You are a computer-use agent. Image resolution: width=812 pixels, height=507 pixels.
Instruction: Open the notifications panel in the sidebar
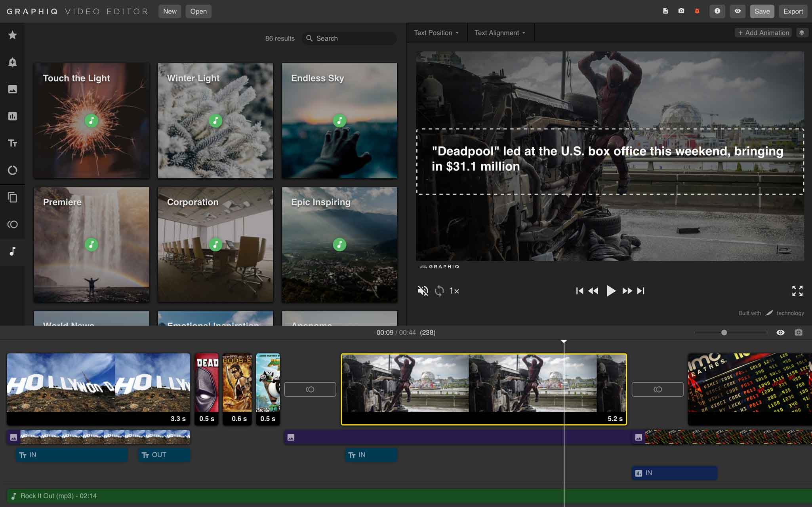13,62
